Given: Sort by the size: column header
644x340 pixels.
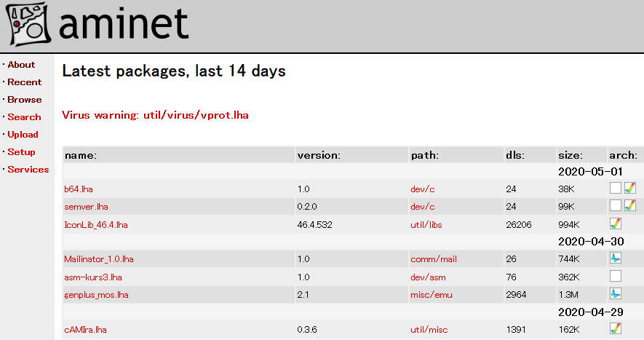Looking at the screenshot, I should pos(571,155).
